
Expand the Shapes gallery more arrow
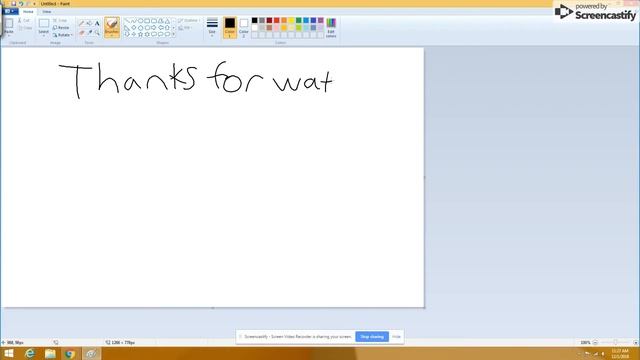coord(174,35)
